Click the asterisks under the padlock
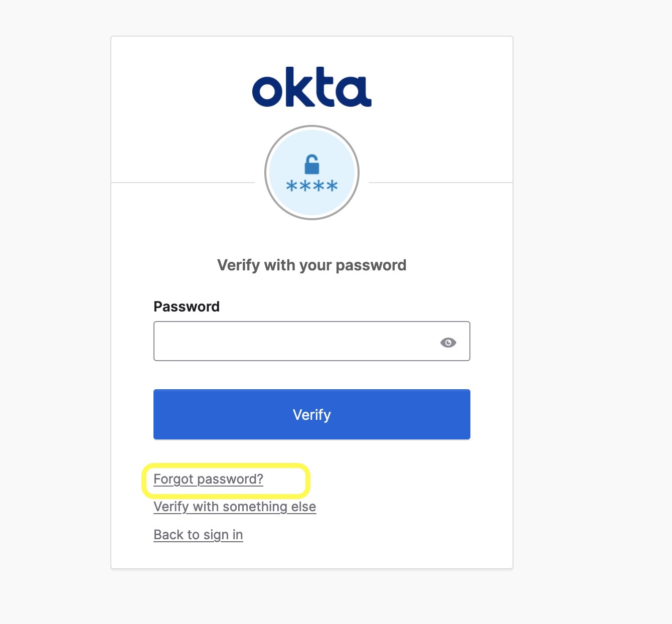Screen dimensions: 672x624 pos(312,187)
